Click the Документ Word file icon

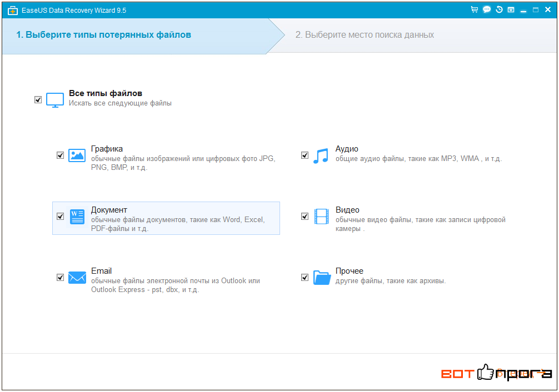(77, 217)
